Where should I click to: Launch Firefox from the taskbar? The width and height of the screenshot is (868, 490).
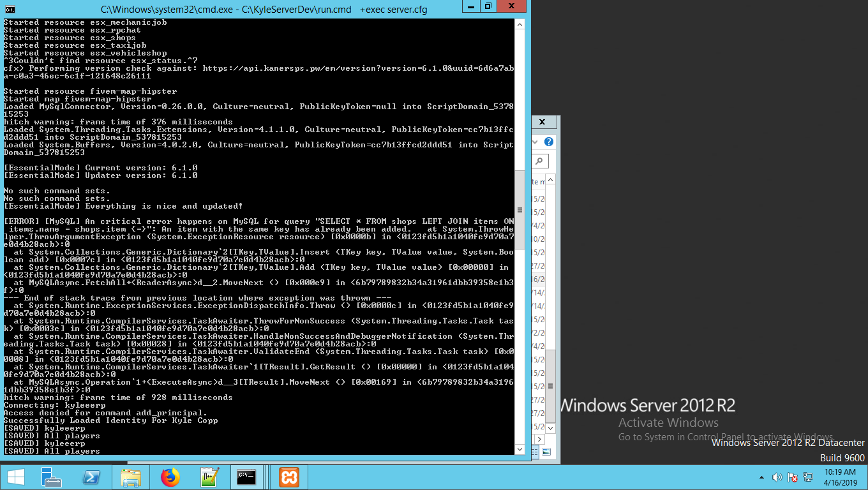[170, 477]
